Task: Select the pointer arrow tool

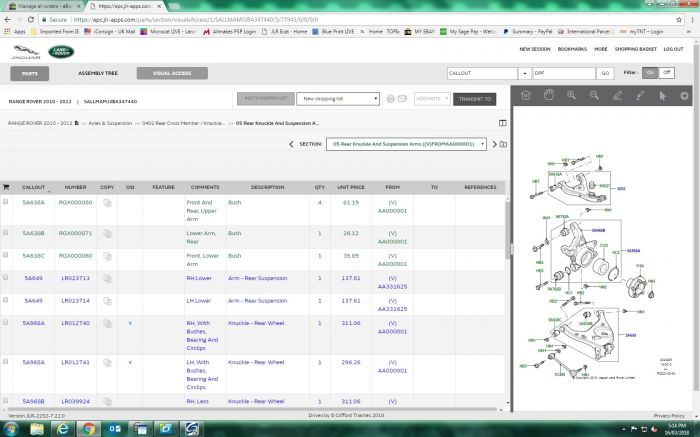Action: [662, 95]
